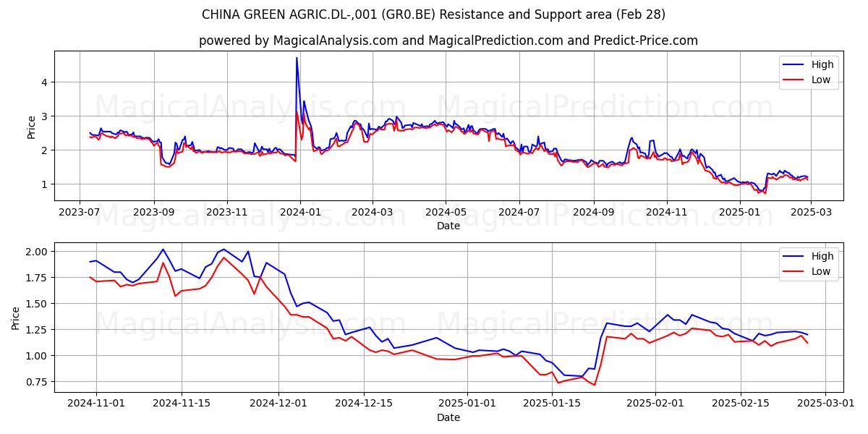868x434 pixels.
Task: Click the top chart's '2025-01' date label
Action: click(739, 212)
